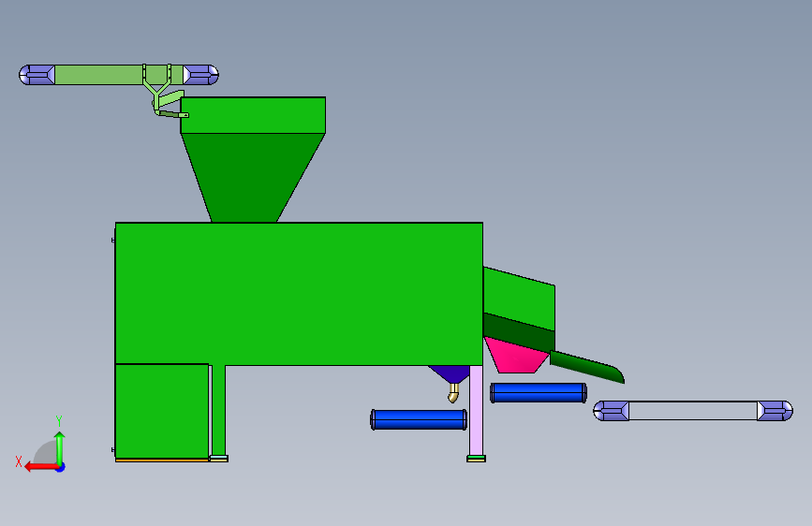Select the pink discharge hopper
Screen dimensions: 812x526
tap(516, 358)
